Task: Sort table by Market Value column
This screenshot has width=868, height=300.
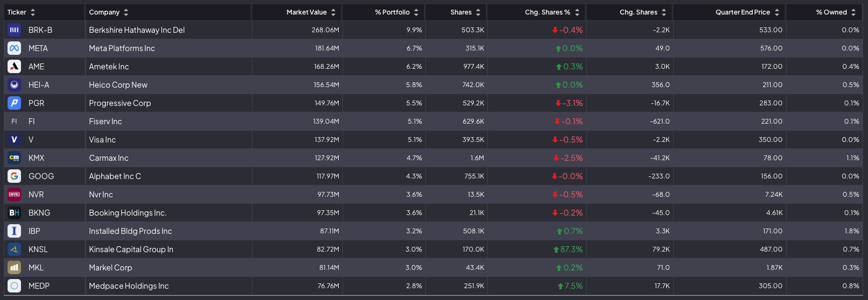Action: (x=311, y=12)
